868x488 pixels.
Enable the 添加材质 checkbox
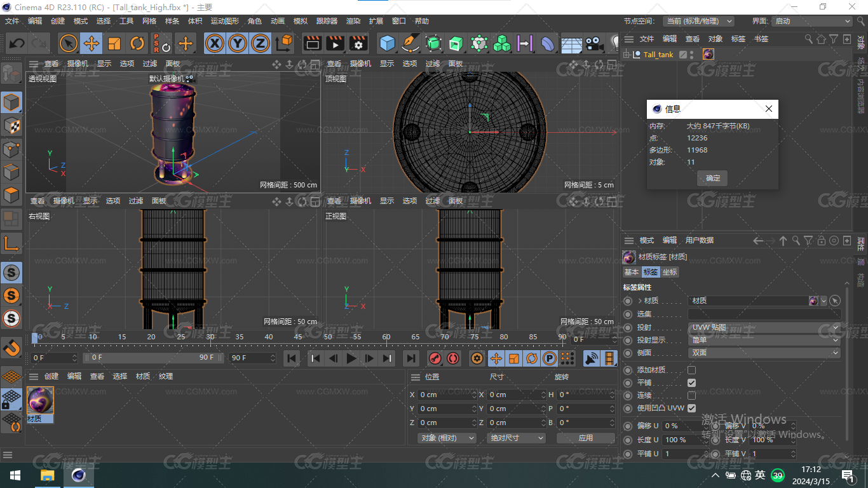(691, 370)
